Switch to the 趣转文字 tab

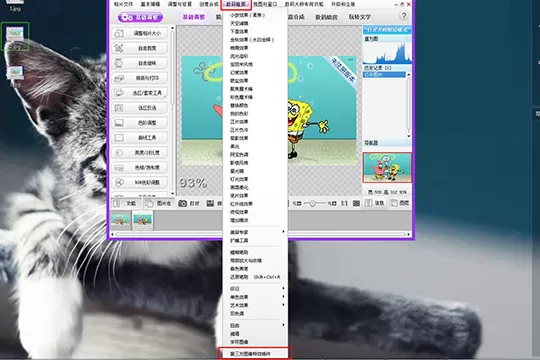pos(360,17)
